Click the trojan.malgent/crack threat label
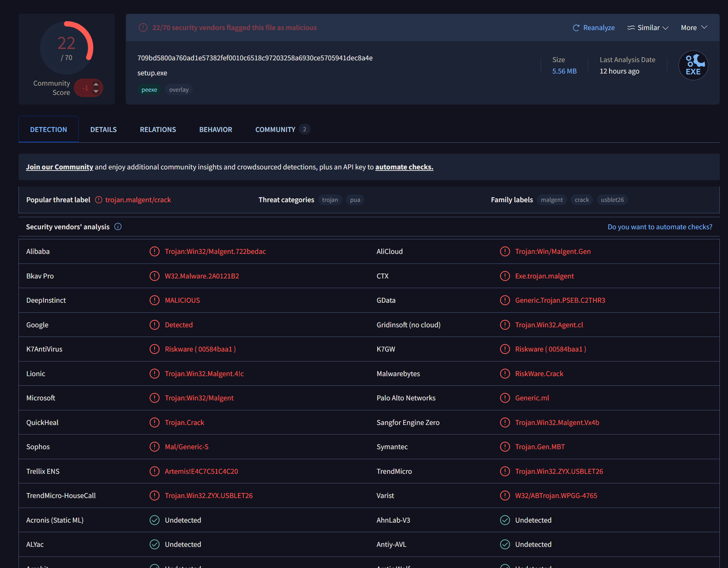The width and height of the screenshot is (728, 568). [x=138, y=200]
